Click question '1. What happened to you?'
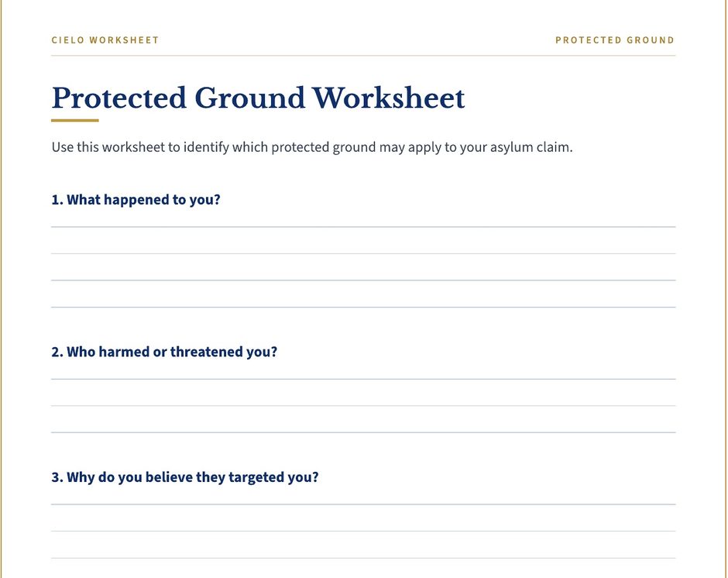The width and height of the screenshot is (728, 578). pos(136,200)
